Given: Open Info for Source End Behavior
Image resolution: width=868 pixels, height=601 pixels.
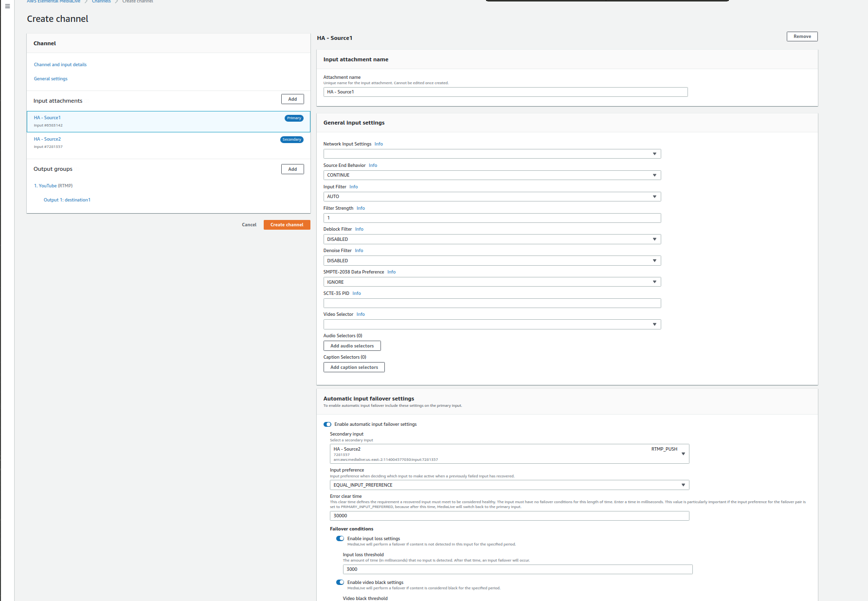Looking at the screenshot, I should coord(373,165).
